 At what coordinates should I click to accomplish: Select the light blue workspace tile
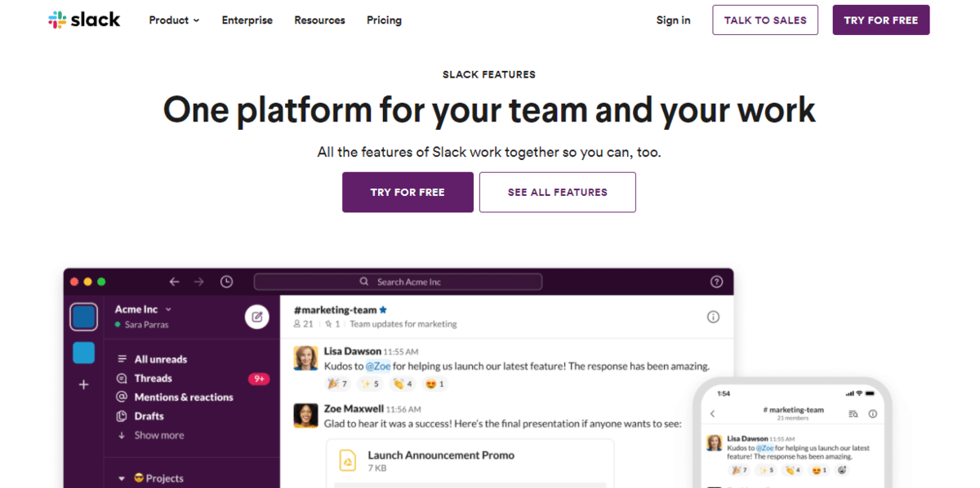pyautogui.click(x=83, y=353)
